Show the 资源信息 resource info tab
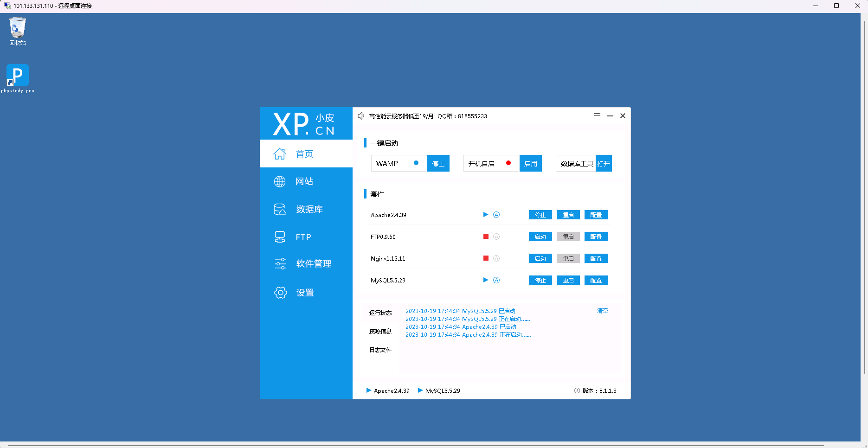This screenshot has width=868, height=448. (x=380, y=331)
